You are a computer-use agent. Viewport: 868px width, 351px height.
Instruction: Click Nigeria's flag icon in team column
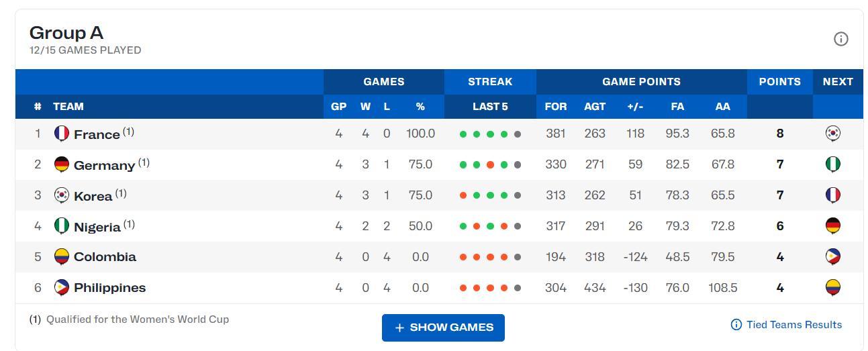click(61, 226)
